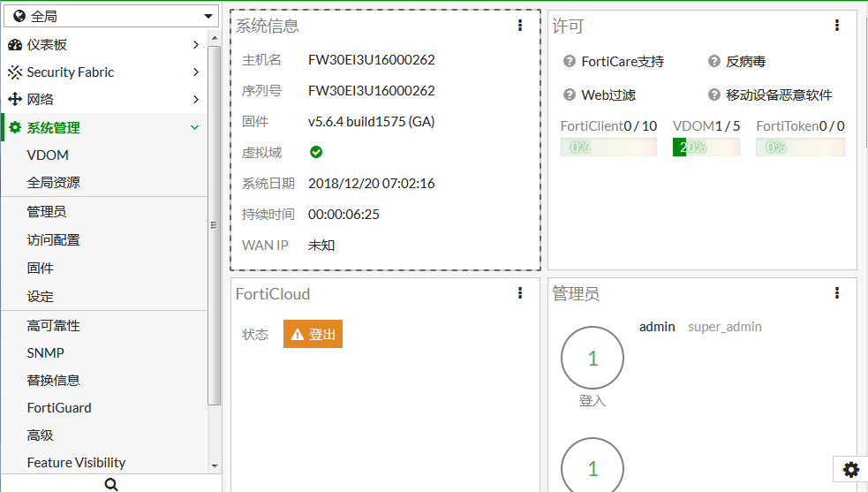Viewport: 868px width, 492px height.
Task: Click the system date 2018/12/20 value
Action: (x=372, y=184)
